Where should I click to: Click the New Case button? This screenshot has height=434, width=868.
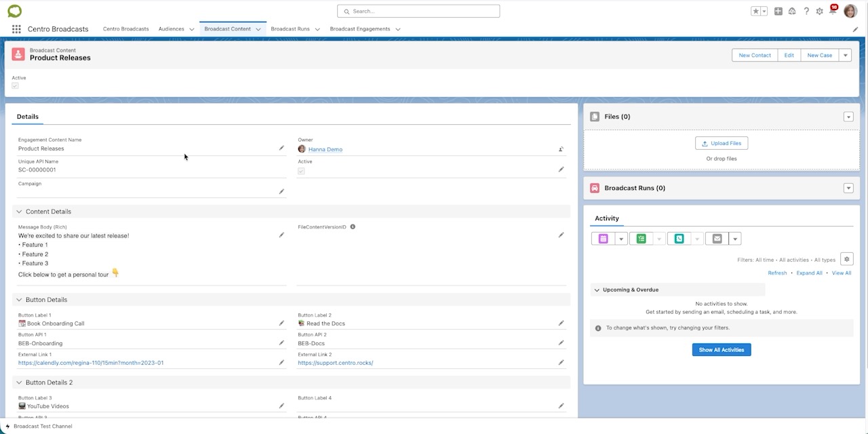pyautogui.click(x=820, y=55)
